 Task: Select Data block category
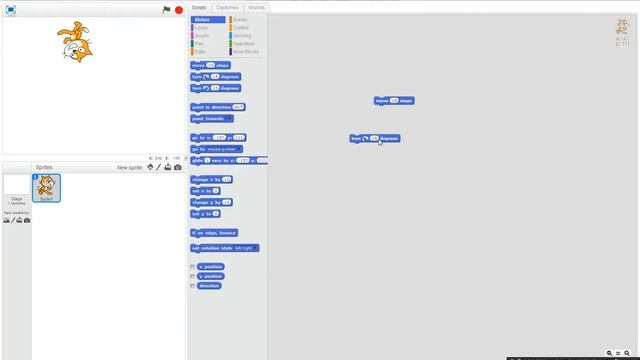(x=200, y=52)
